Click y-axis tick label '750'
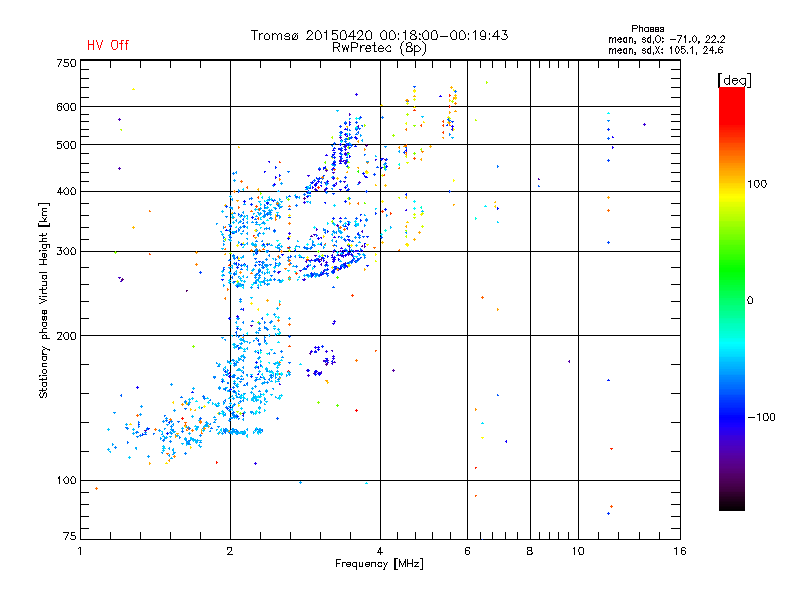The height and width of the screenshot is (600, 800). click(66, 63)
